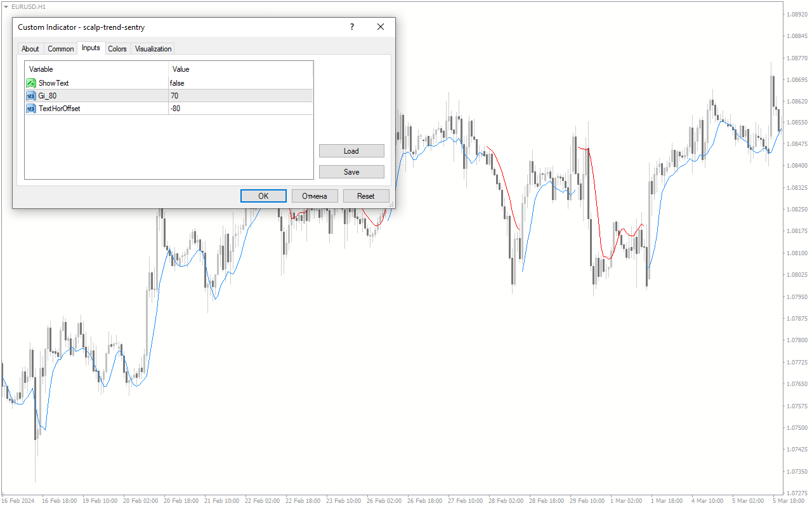This screenshot has width=812, height=508.
Task: Open the Inputs tab
Action: tap(91, 48)
